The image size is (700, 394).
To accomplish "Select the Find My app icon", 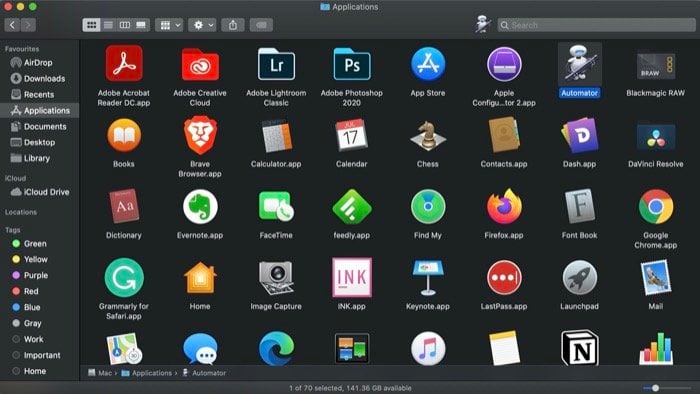I will [x=428, y=207].
